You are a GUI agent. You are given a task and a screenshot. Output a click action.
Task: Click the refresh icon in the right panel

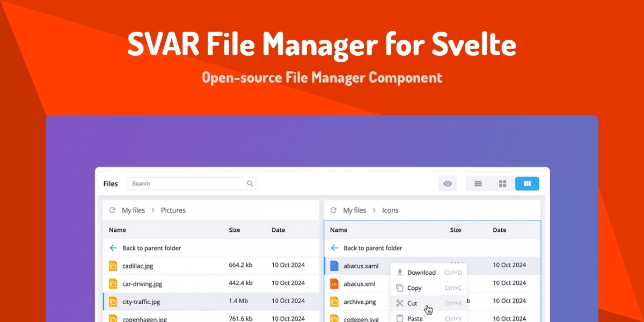point(333,210)
